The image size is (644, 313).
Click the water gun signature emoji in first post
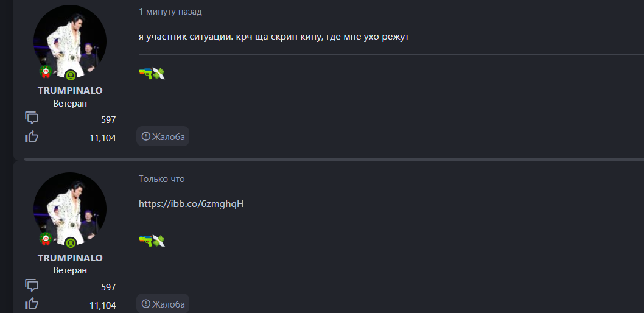click(x=147, y=73)
